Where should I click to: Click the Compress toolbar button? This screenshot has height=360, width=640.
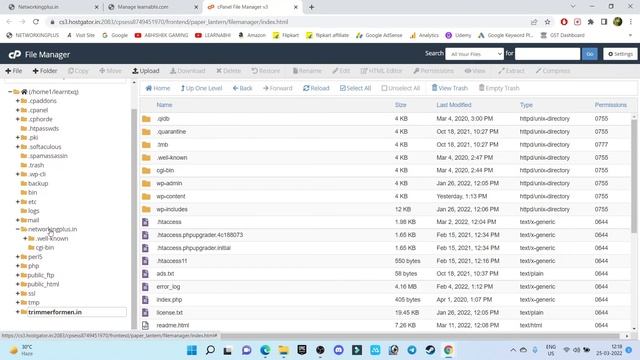point(553,71)
